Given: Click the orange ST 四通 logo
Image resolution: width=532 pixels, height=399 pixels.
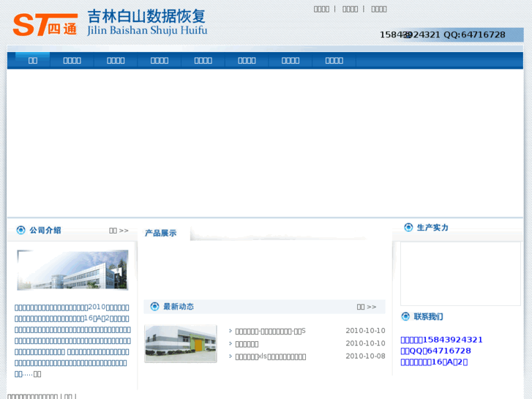Looking at the screenshot, I should (x=45, y=25).
